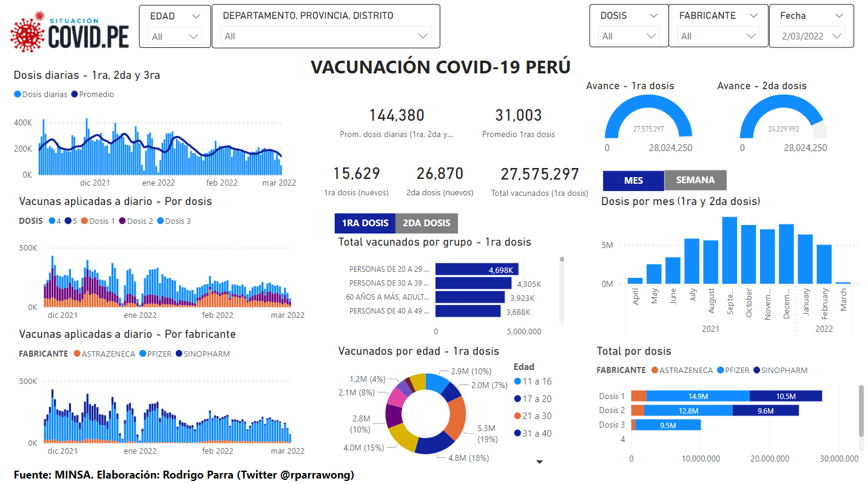The width and height of the screenshot is (868, 484).
Task: Click the September bar in Dosis por mes
Action: point(730,250)
